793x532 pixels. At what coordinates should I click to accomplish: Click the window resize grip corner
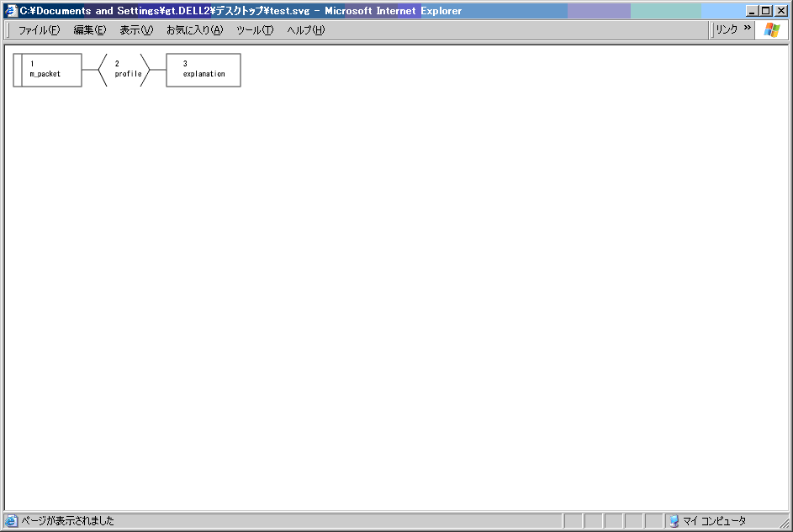[784, 523]
